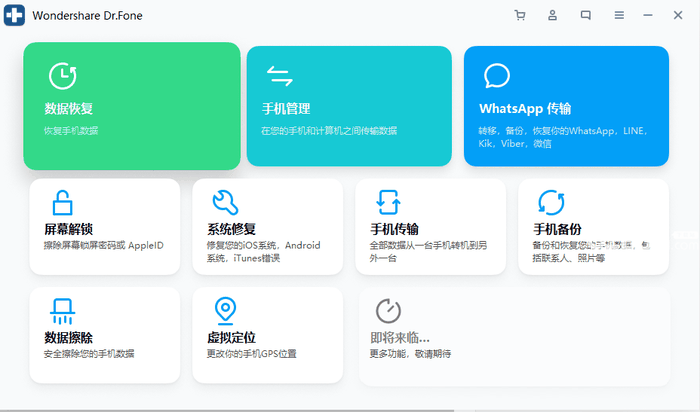Click the shredder icon for 数据擦除
The image size is (700, 412).
coord(62,311)
